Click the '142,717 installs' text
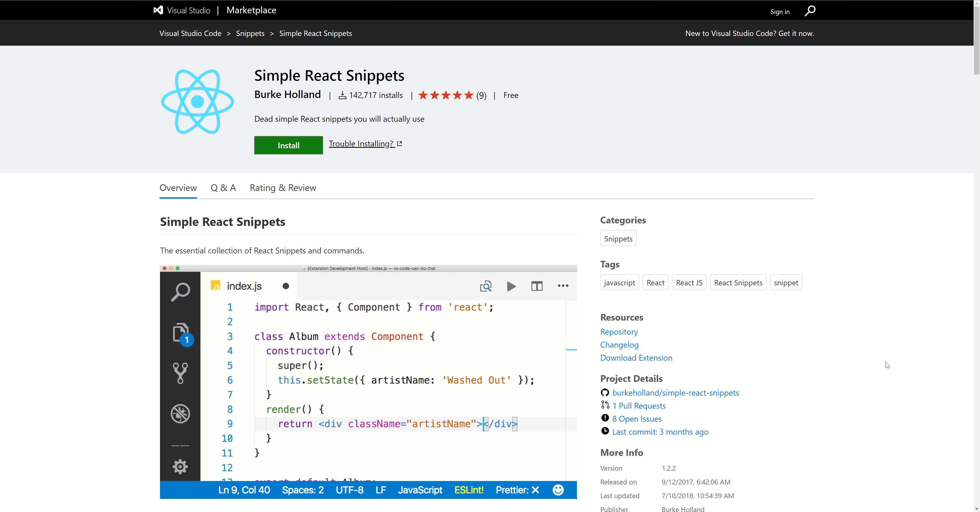Image resolution: width=980 pixels, height=512 pixels. coord(376,95)
